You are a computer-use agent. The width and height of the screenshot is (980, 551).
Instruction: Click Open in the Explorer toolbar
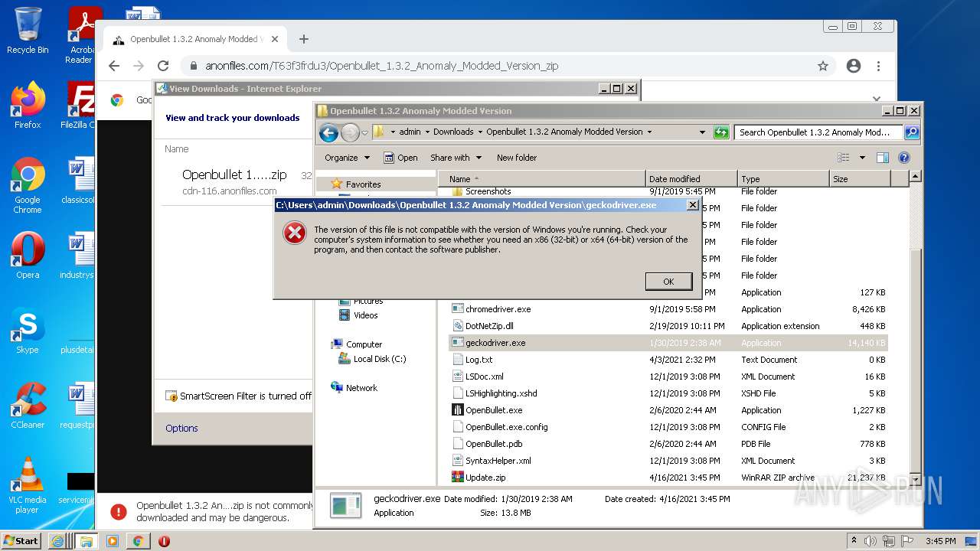click(400, 158)
